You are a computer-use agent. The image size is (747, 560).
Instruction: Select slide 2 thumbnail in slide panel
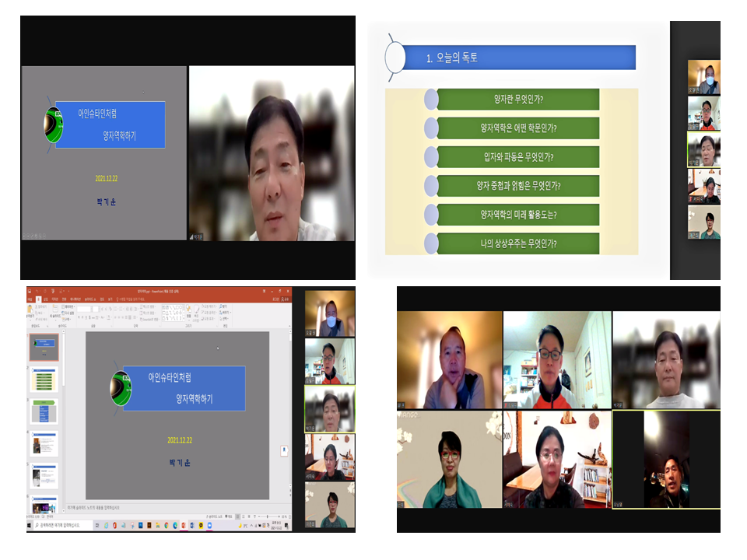(44, 380)
